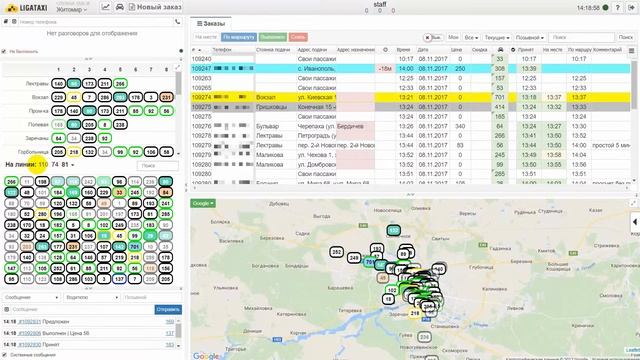Select the red 'Снять' filter
Image resolution: width=640 pixels, height=360 pixels.
click(298, 37)
